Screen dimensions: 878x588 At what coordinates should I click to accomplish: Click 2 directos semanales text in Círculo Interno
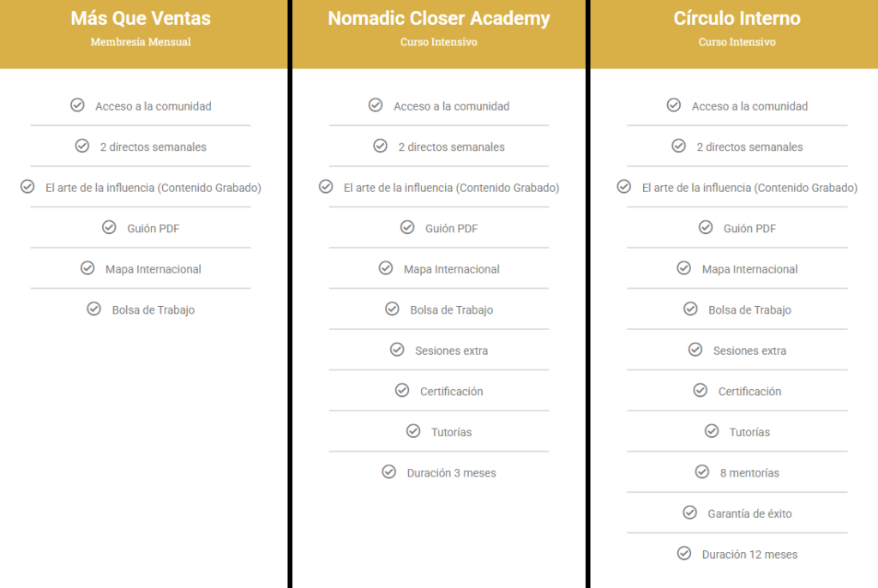749,147
